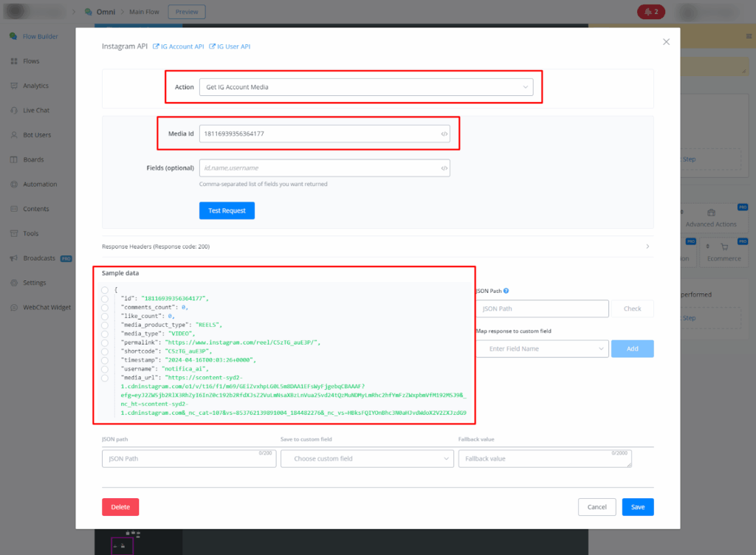Click the Live Chat headset icon
Viewport: 756px width, 555px height.
14,110
